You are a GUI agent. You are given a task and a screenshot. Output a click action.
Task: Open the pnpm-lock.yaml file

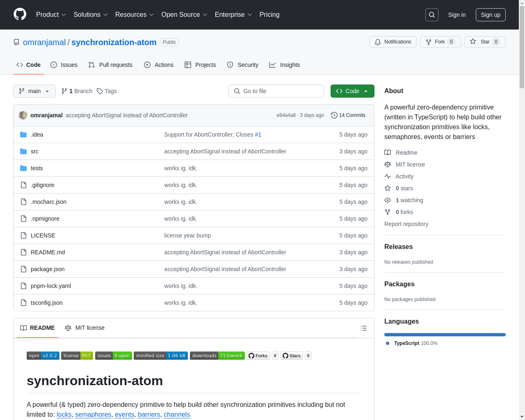click(51, 286)
